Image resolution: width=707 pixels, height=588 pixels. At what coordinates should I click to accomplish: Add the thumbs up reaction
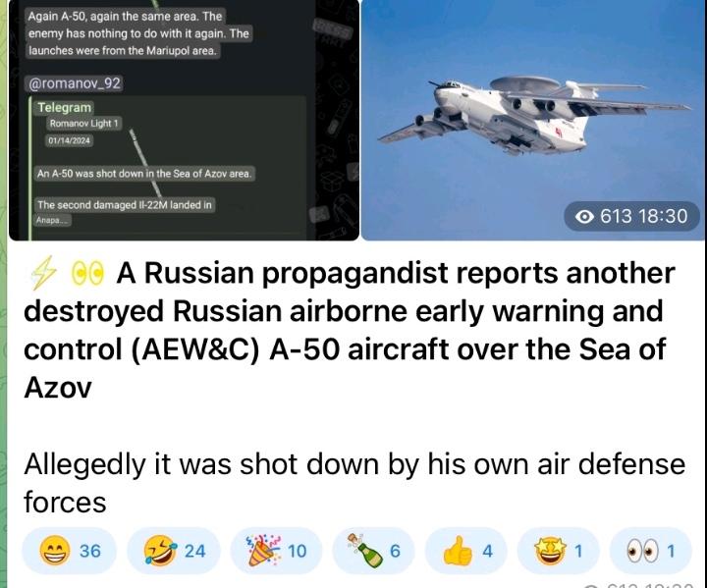[466, 551]
